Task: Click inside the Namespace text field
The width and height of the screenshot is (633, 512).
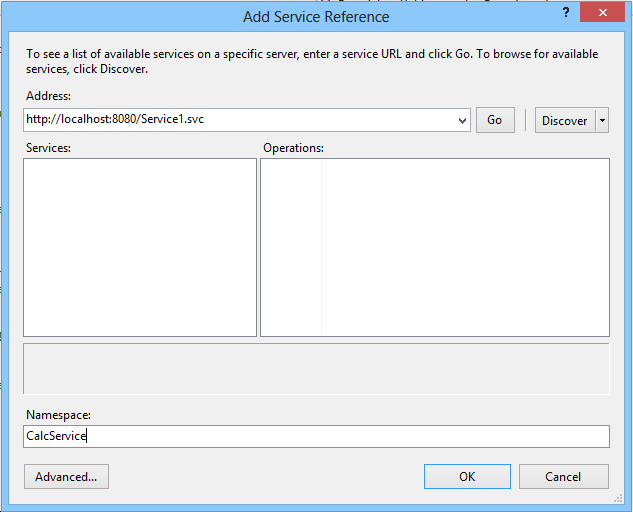Action: 316,436
